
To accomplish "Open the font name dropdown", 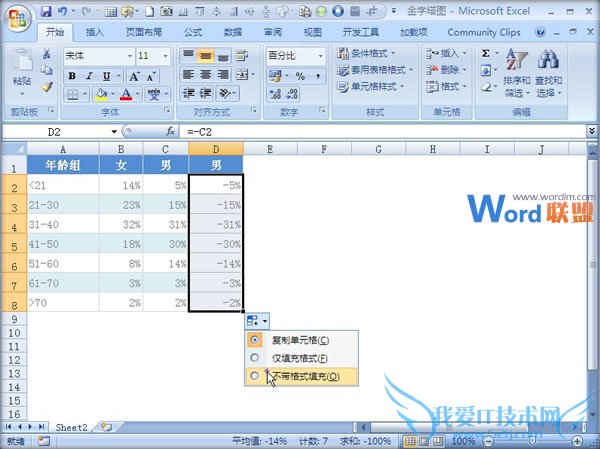I will 130,56.
